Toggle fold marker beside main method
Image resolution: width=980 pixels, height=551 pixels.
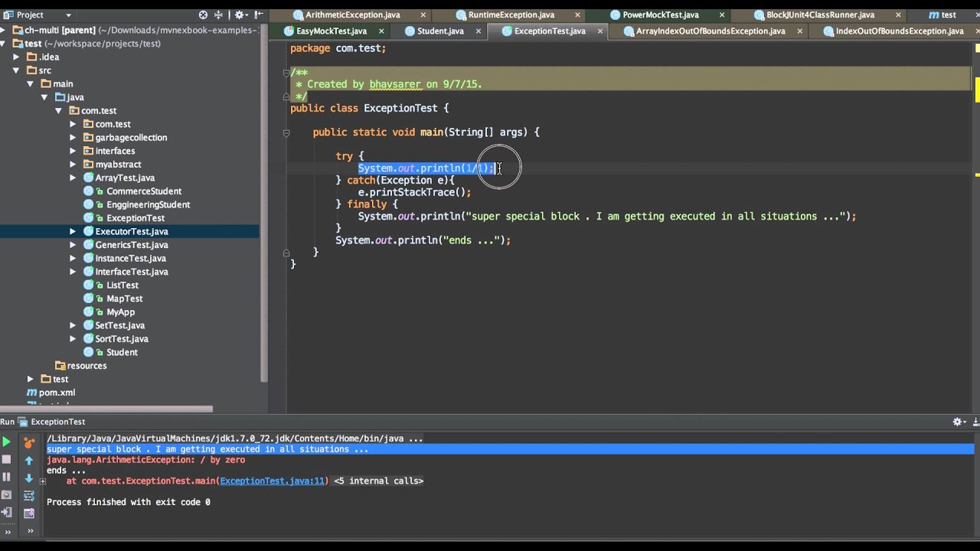286,132
